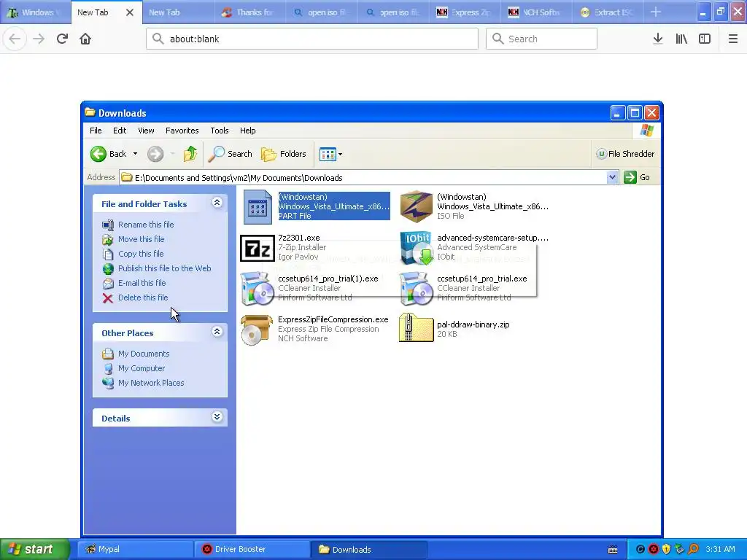Click the keyboard tray icon
Screen dimensions: 747x560
click(613, 550)
